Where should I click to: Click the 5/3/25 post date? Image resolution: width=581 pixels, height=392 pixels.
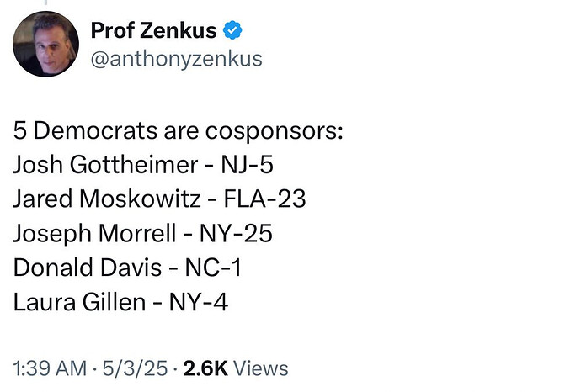pos(135,368)
